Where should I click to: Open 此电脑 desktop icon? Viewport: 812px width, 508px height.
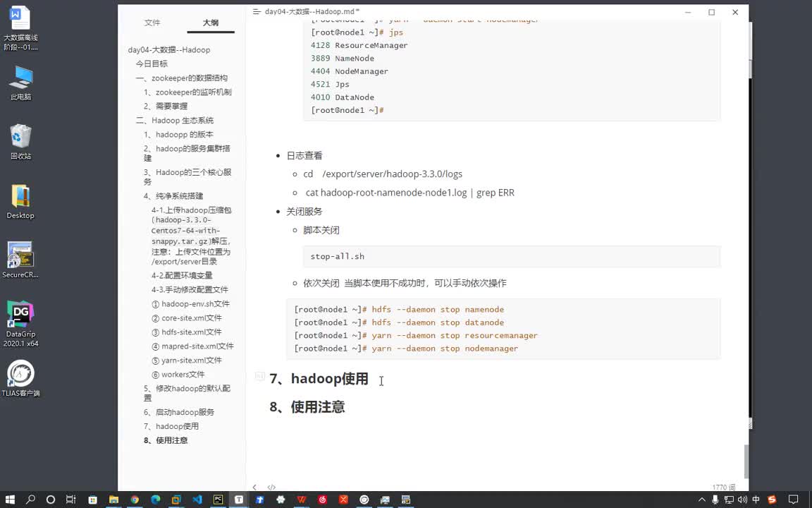click(x=20, y=83)
